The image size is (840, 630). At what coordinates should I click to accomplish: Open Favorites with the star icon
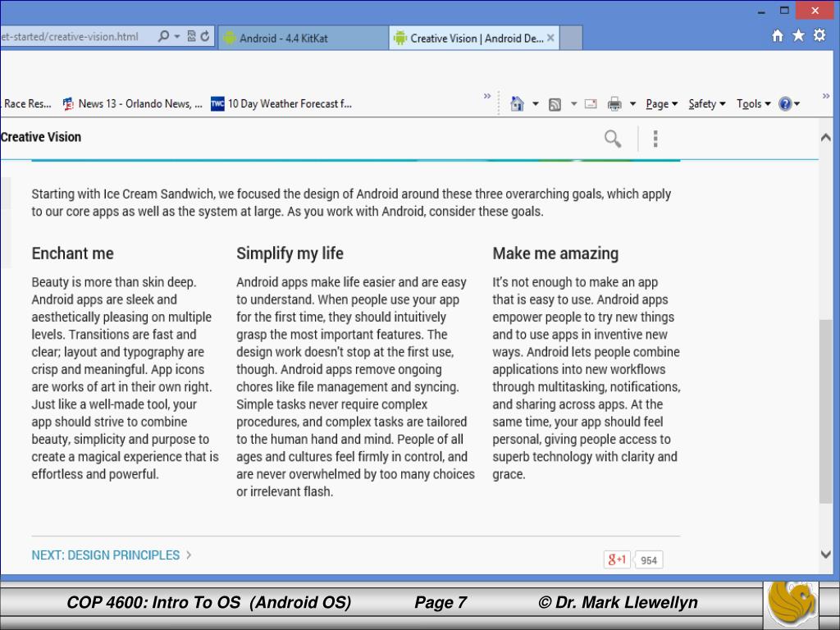(798, 35)
